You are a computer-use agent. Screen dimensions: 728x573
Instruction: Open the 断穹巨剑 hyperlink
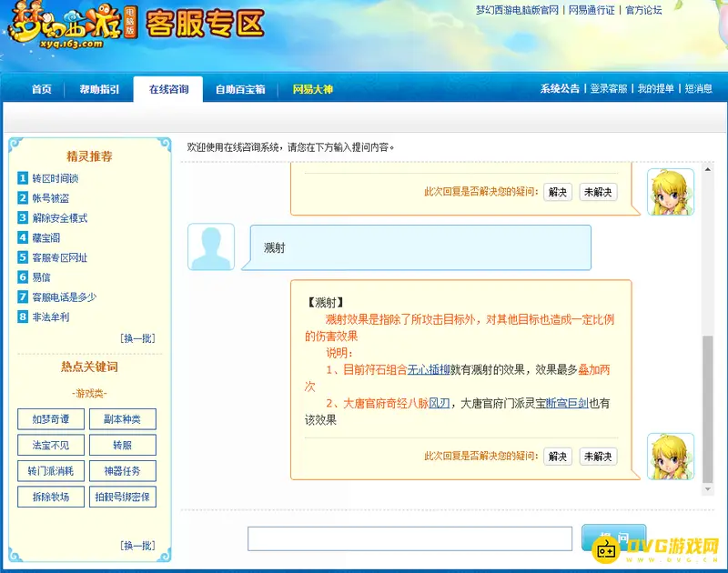(x=567, y=403)
